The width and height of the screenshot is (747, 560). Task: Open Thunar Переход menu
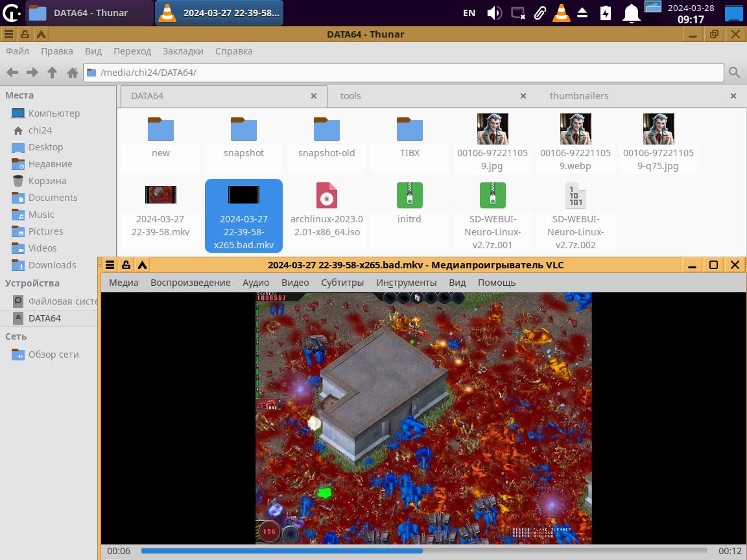pos(132,51)
